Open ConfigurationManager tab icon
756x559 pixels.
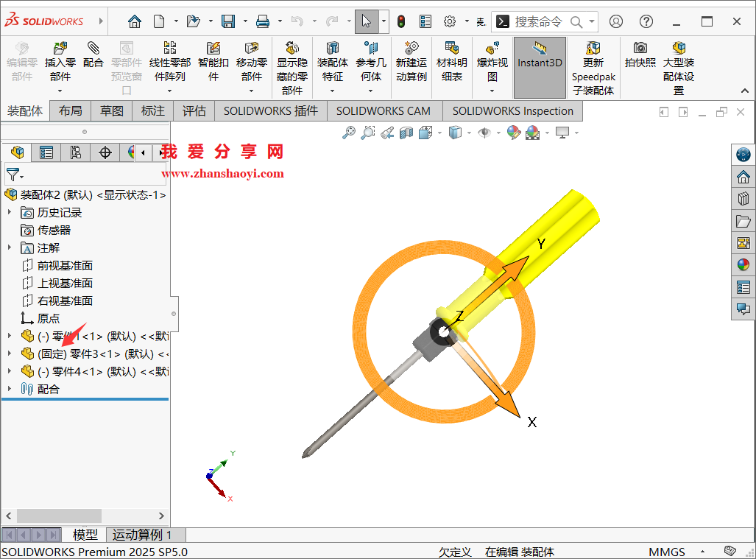point(76,152)
